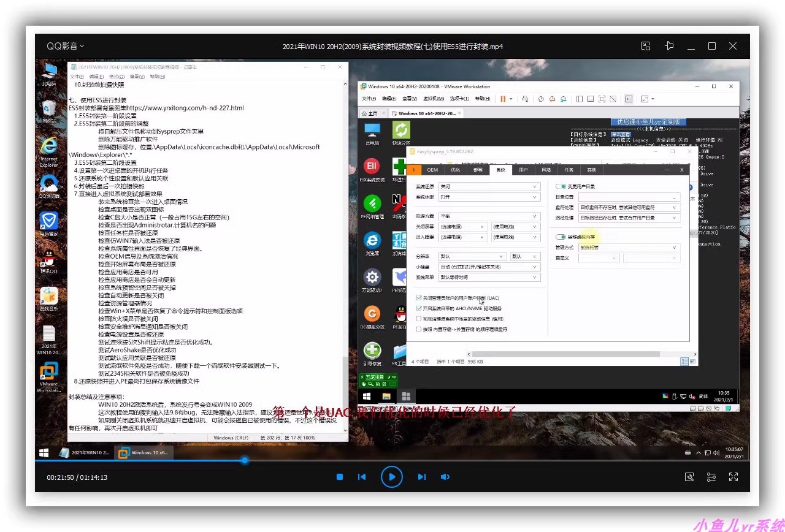
Task: Click the orange suspend button in VMware toolbar
Action: click(x=503, y=99)
